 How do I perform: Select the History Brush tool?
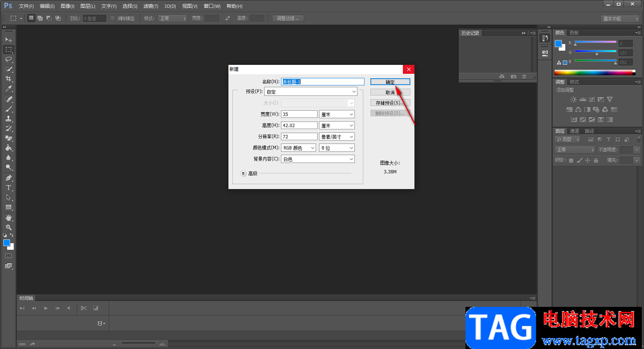[x=9, y=128]
